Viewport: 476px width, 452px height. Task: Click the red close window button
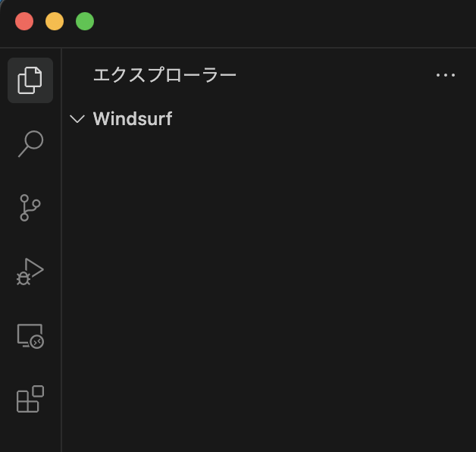[24, 21]
